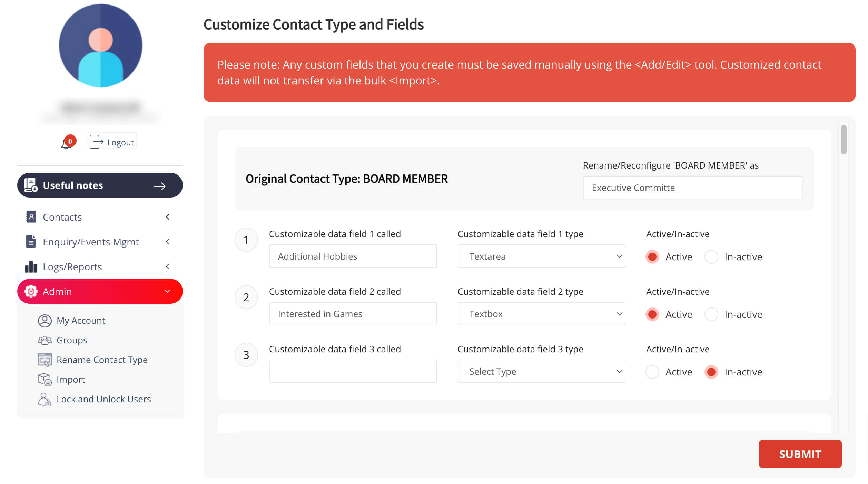The width and height of the screenshot is (868, 484).
Task: Open the Rename Contact Type tool
Action: (x=45, y=360)
